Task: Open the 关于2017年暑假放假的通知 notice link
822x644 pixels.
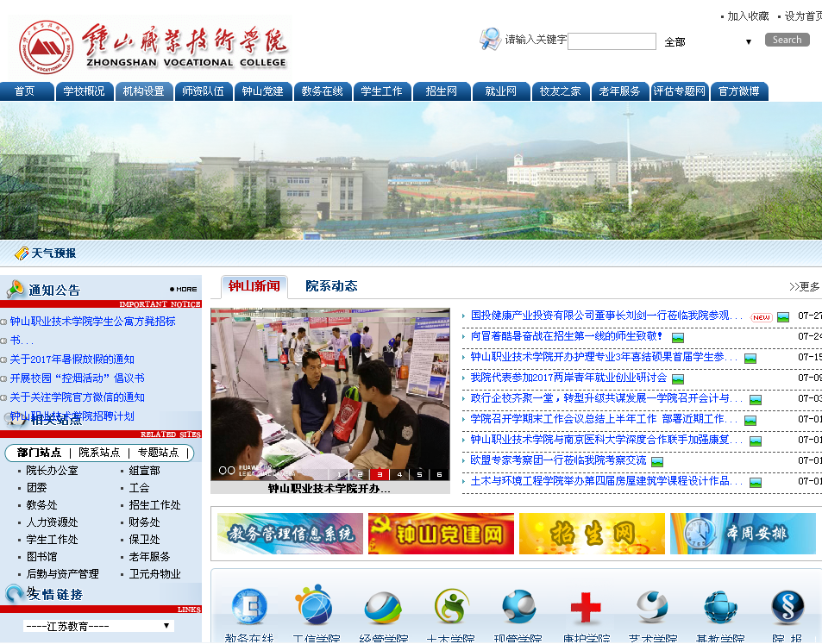Action: pyautogui.click(x=72, y=360)
